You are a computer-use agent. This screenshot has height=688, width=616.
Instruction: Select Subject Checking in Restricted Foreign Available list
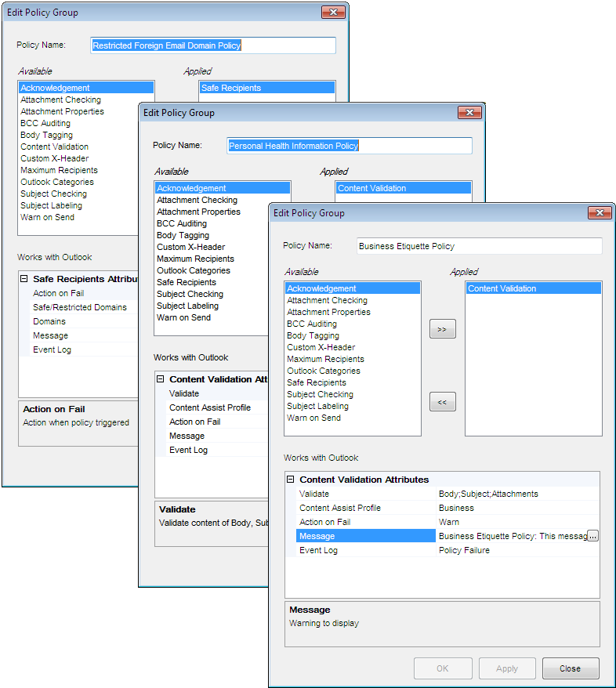tap(78, 194)
